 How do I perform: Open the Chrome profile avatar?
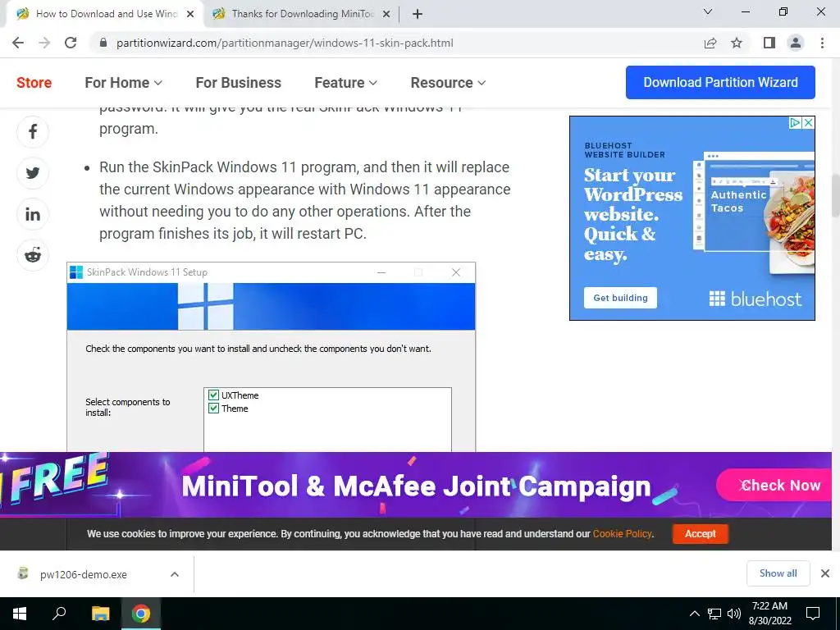(796, 43)
